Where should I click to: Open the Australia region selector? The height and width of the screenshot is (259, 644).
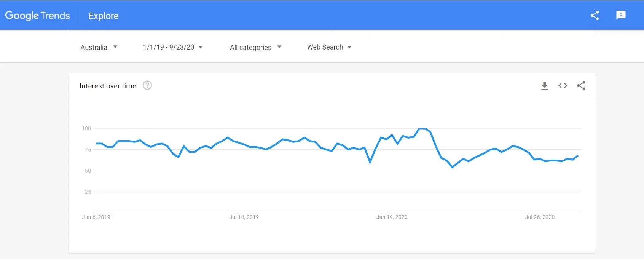click(98, 47)
